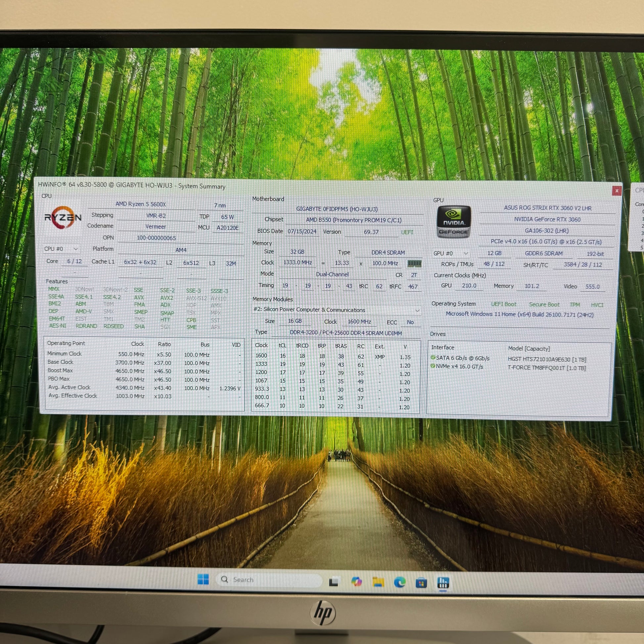Screen dimensions: 644x644
Task: Open File Explorer from taskbar
Action: [378, 582]
